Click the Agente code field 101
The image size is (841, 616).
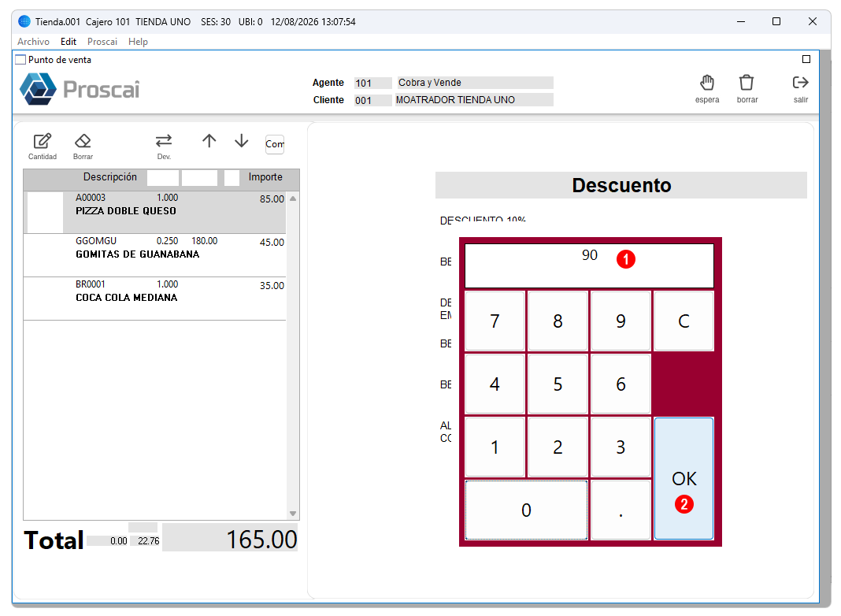click(372, 83)
